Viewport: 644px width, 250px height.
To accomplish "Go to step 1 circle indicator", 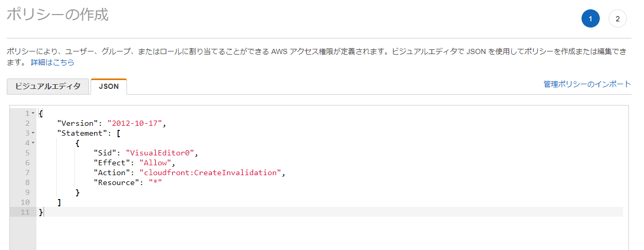I will [x=590, y=19].
